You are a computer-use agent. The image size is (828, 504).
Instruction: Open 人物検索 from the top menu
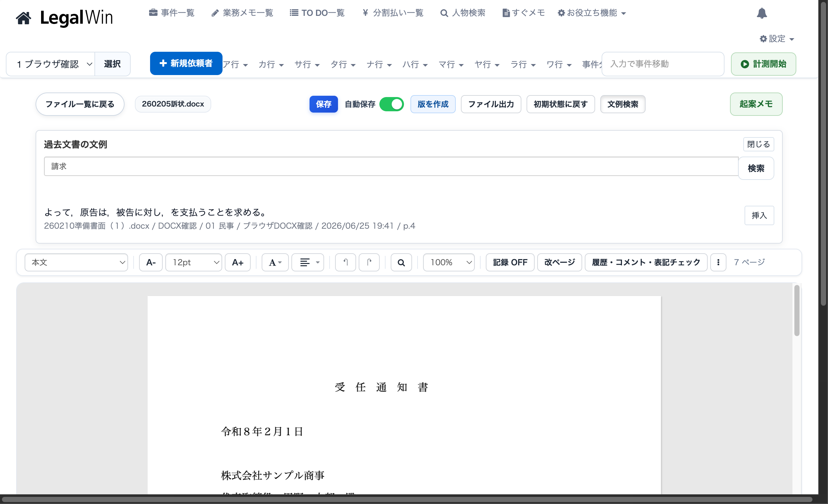463,13
